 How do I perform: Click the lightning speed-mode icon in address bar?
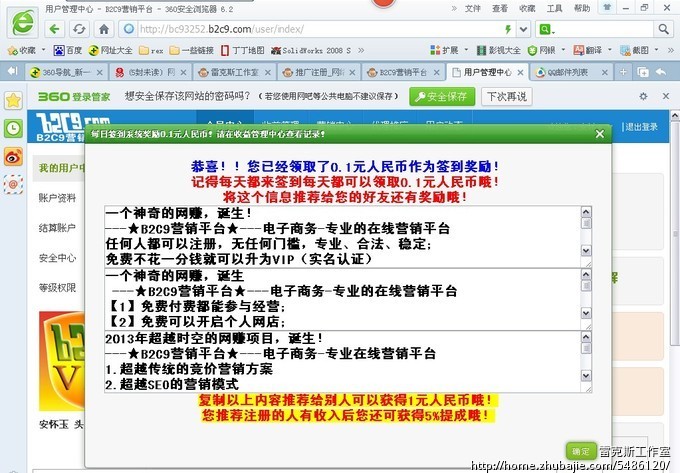coord(508,29)
